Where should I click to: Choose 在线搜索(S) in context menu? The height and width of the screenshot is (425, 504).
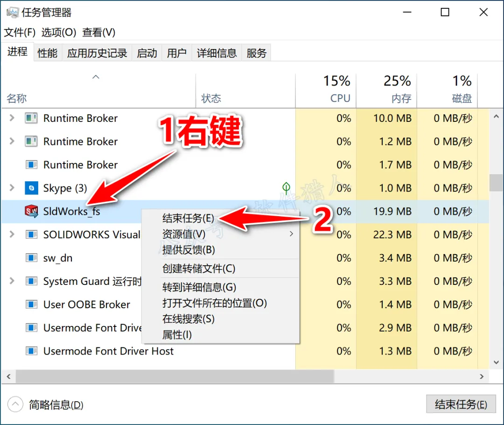pyautogui.click(x=220, y=319)
